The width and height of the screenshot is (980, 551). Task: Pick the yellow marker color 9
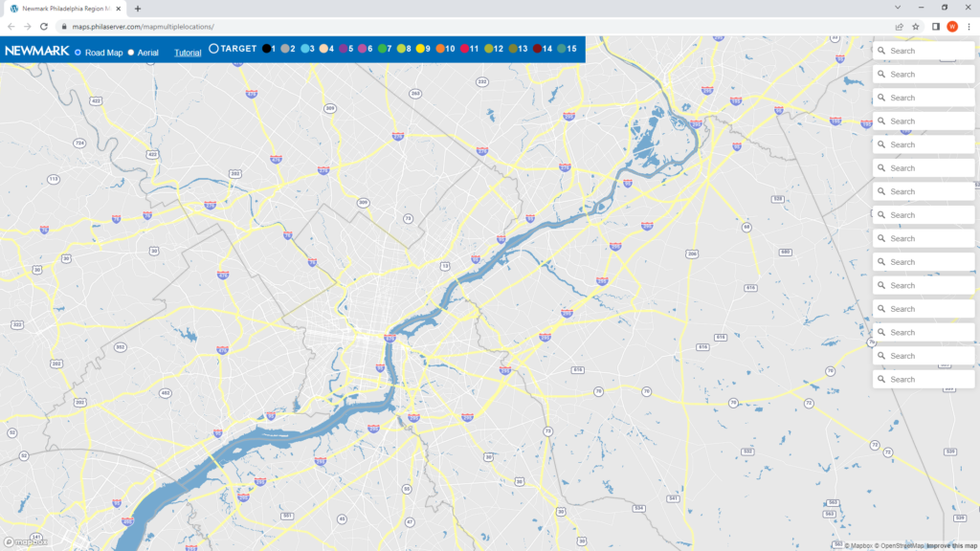click(x=420, y=48)
